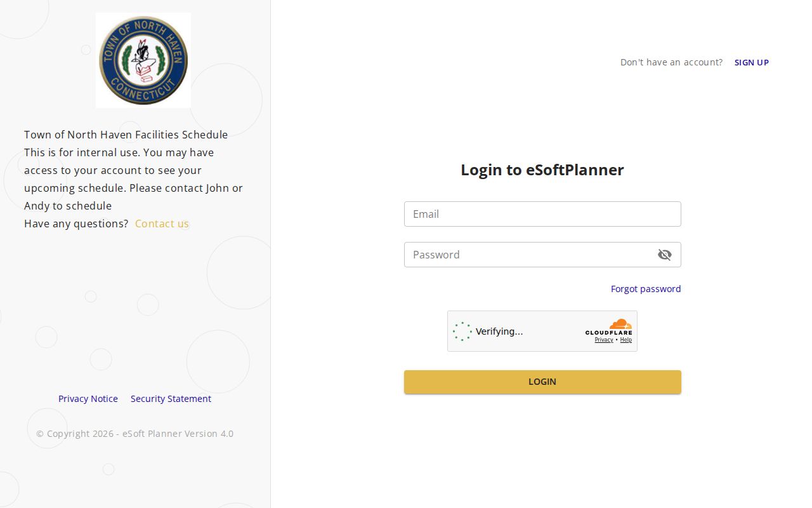Open the Forgot password link
812x508 pixels.
(646, 289)
